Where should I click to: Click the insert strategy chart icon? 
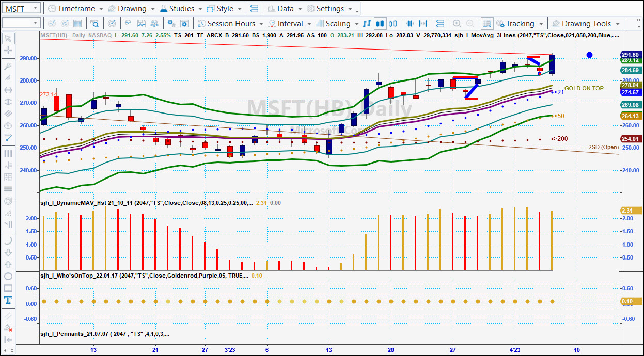[142, 23]
